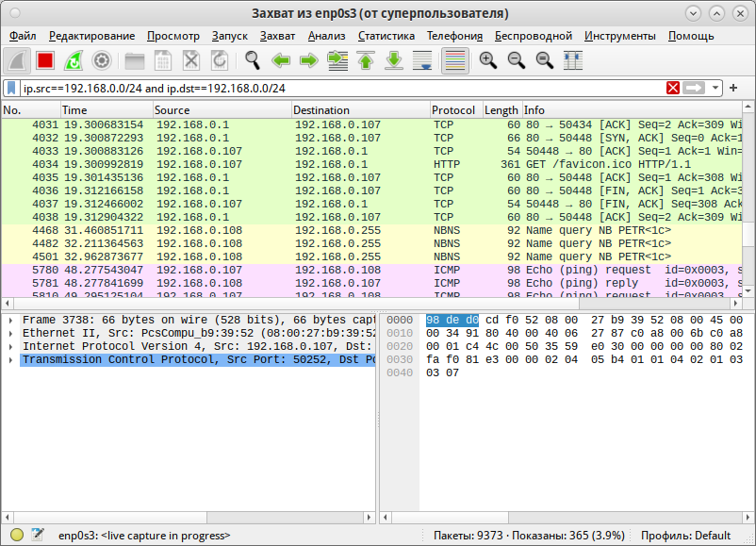The width and height of the screenshot is (756, 546).
Task: Jump to the last packet
Action: pyautogui.click(x=394, y=60)
